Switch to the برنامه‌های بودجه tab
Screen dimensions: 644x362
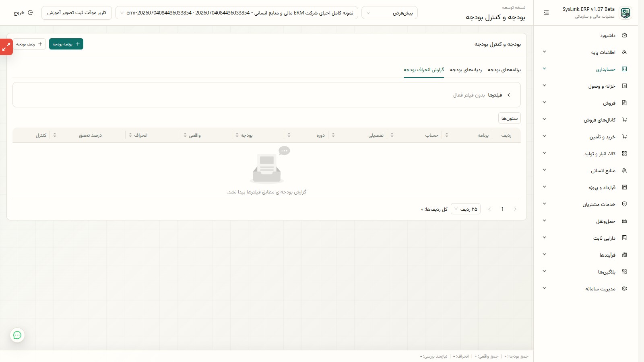(x=504, y=70)
